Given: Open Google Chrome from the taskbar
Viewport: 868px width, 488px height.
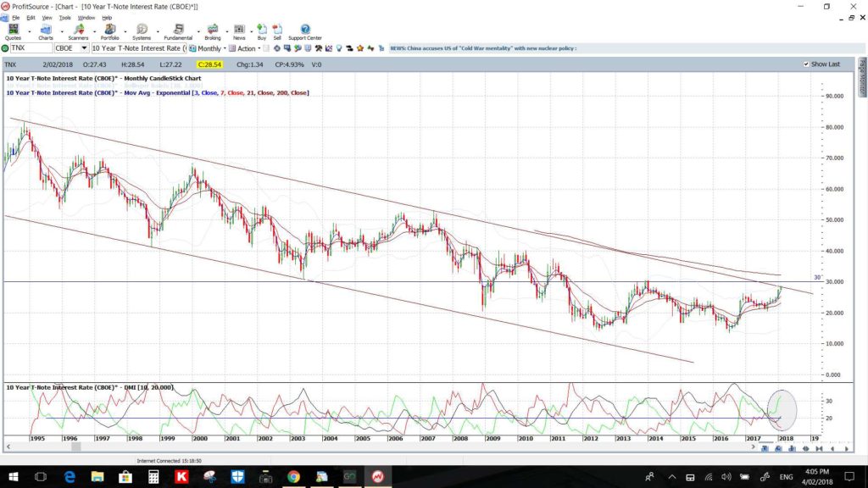Looking at the screenshot, I should 293,476.
